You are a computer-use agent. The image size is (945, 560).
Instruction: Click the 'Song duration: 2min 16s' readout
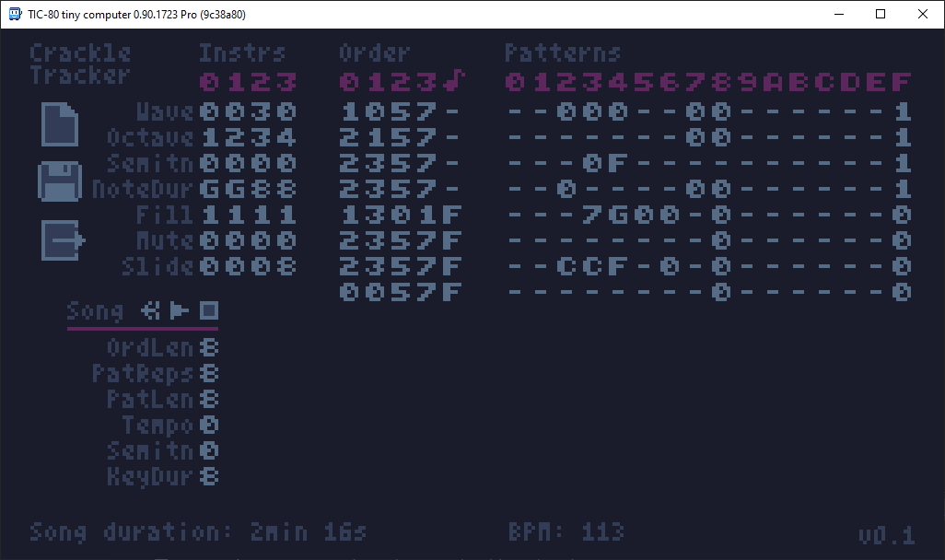[198, 532]
